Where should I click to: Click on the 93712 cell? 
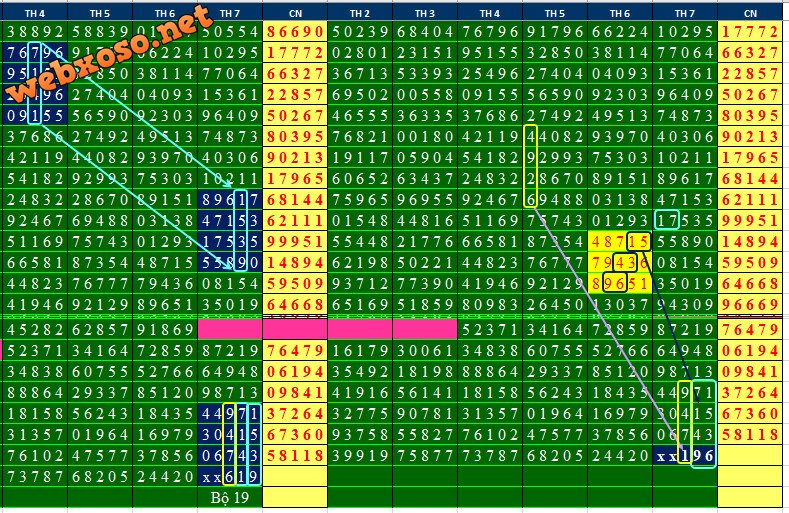360,284
